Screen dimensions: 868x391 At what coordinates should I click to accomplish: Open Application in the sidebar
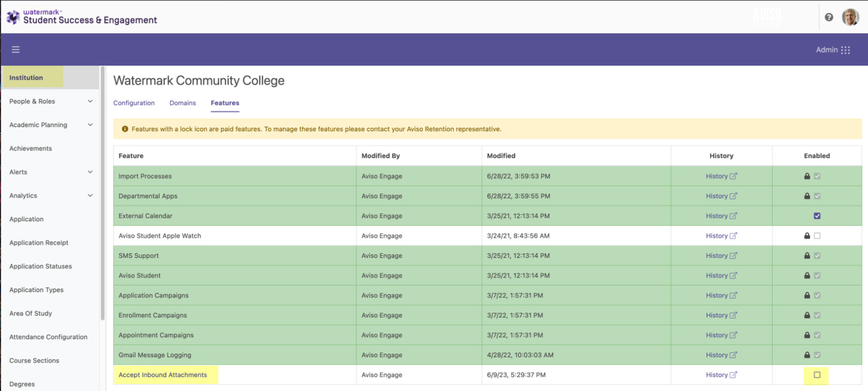point(26,219)
